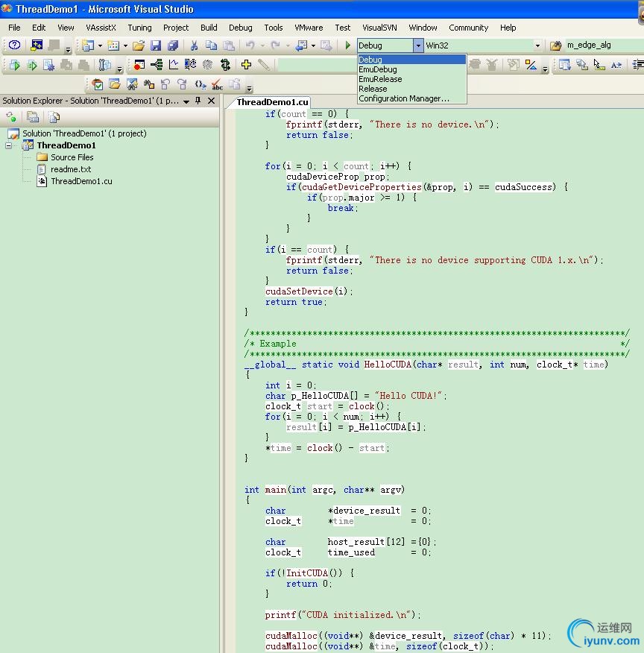This screenshot has width=644, height=653.
Task: Click the first green play document icon
Action: [15, 65]
